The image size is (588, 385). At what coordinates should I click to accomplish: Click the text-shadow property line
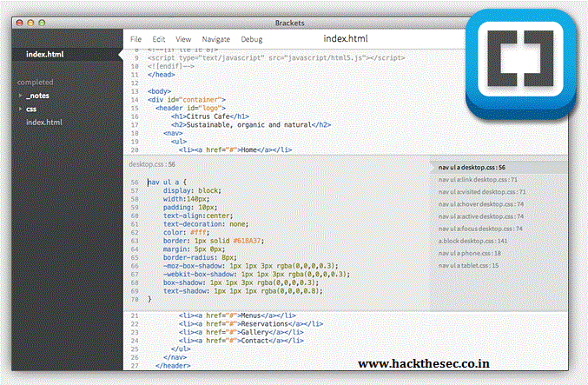coord(242,291)
